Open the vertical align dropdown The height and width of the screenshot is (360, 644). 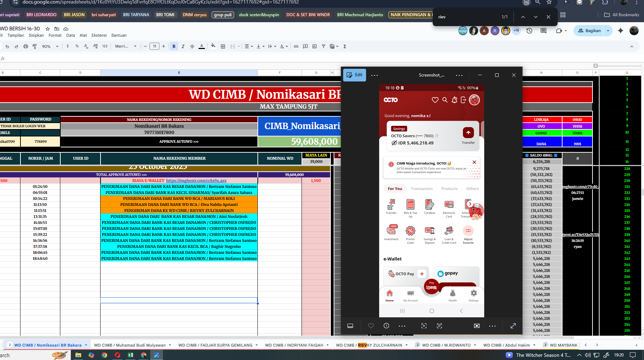click(260, 46)
